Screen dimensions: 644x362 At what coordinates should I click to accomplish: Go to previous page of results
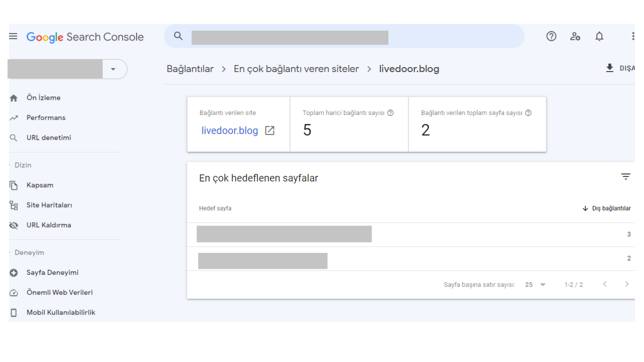pos(605,284)
